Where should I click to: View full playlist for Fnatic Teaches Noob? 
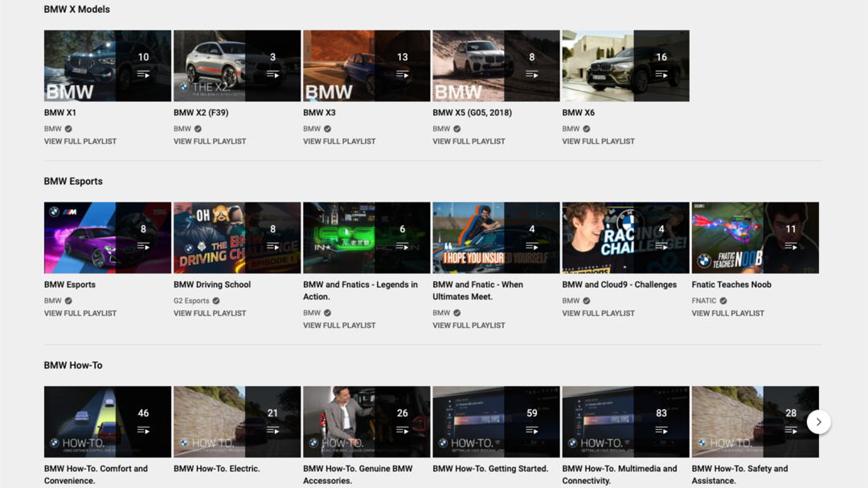[x=728, y=313]
